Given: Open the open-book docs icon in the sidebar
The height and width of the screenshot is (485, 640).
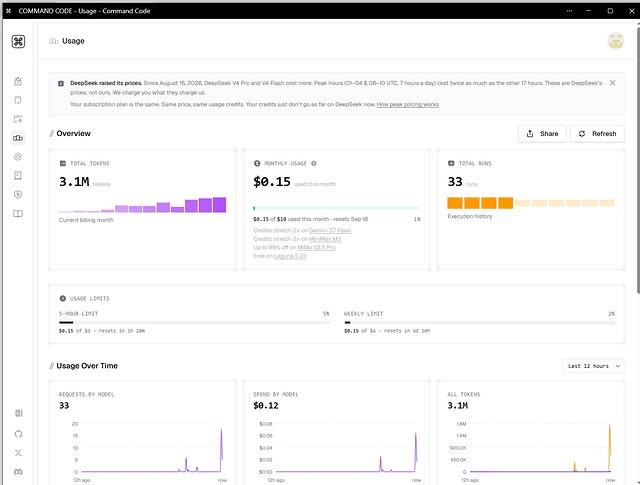Looking at the screenshot, I should pyautogui.click(x=18, y=214).
